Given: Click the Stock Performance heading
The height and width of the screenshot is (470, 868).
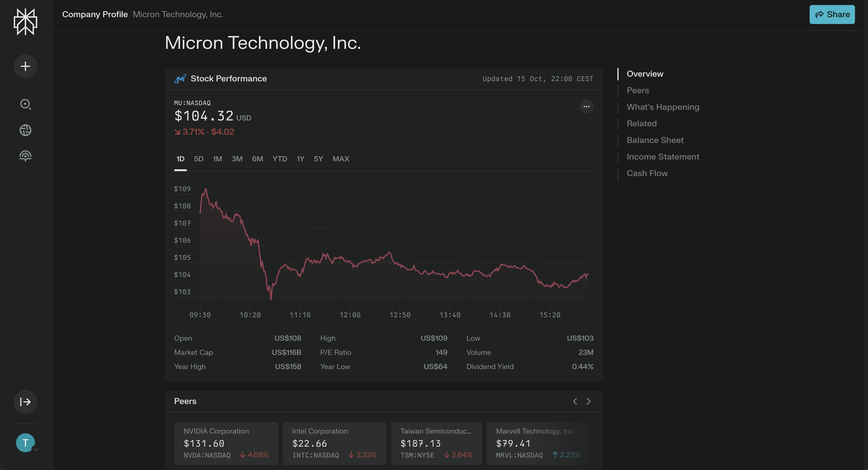Looking at the screenshot, I should 228,78.
